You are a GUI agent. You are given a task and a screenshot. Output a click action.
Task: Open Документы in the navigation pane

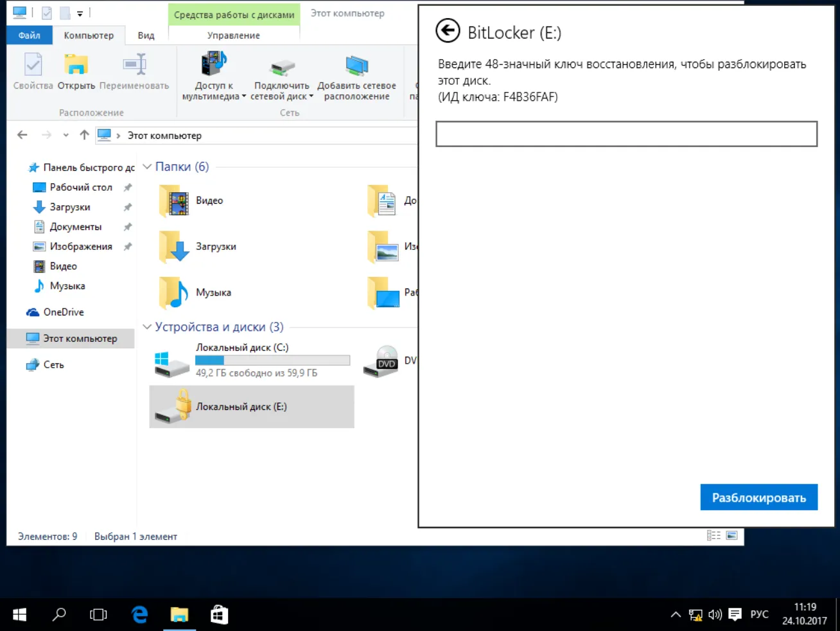coord(76,227)
